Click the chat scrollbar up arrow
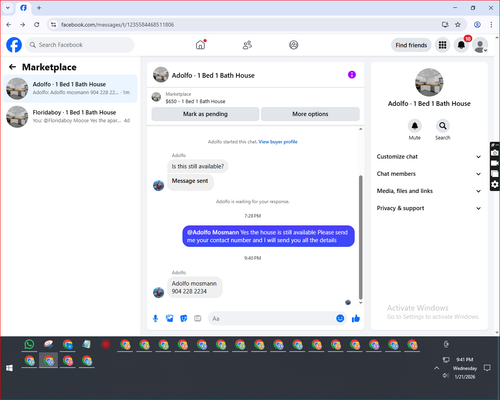The image size is (500, 400). click(361, 129)
